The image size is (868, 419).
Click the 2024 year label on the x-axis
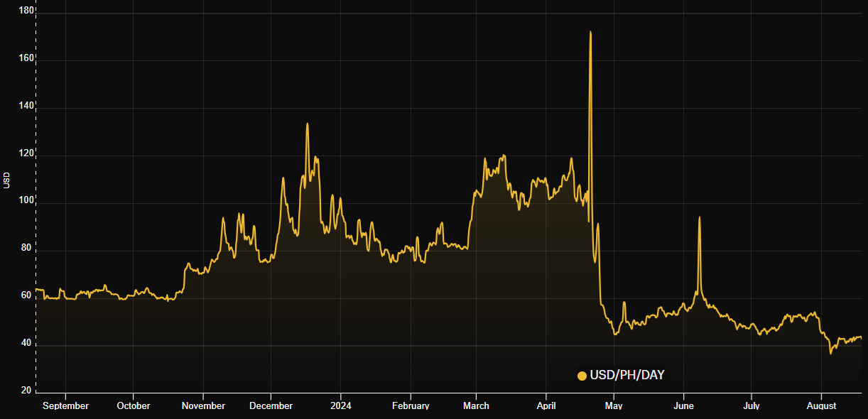[x=340, y=406]
